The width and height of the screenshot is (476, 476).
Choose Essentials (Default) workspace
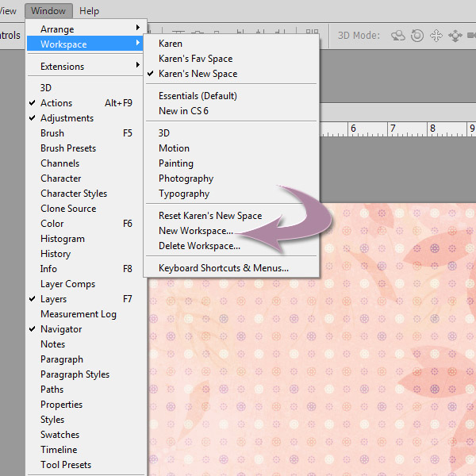point(232,96)
